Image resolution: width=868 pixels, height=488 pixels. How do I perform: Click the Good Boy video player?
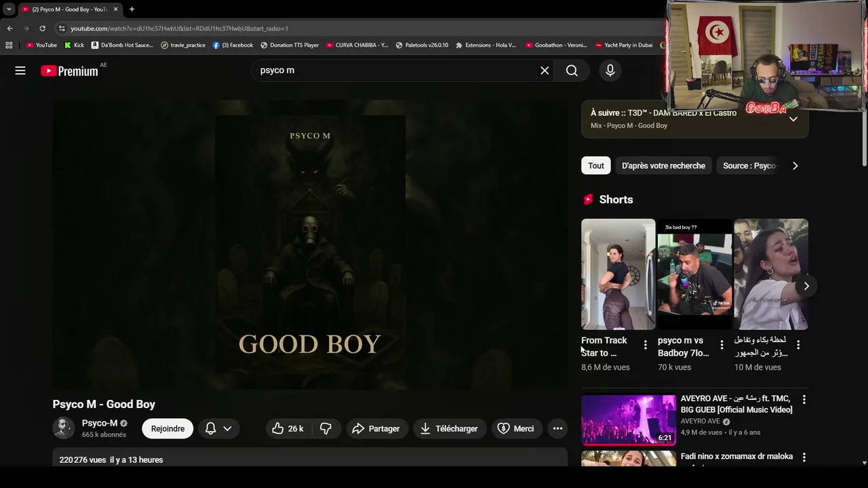point(310,245)
